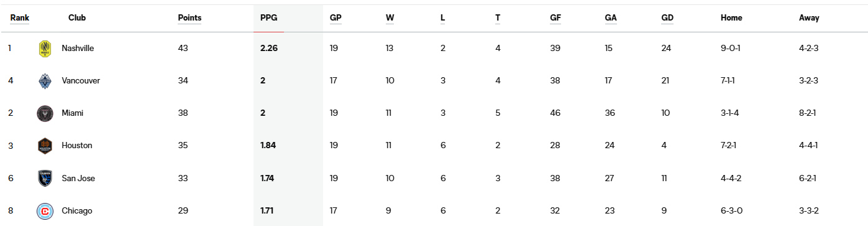
Task: Sort by the T ties column
Action: click(x=498, y=18)
